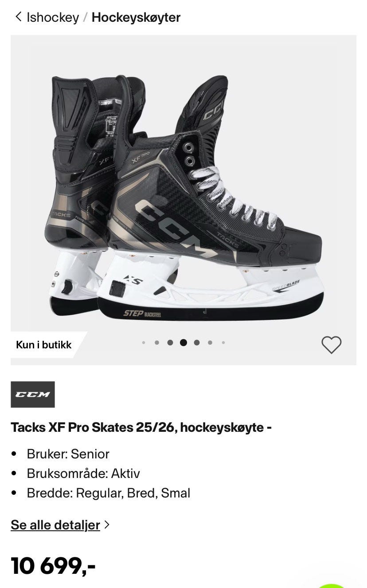The height and width of the screenshot is (588, 367).
Task: Tap the 10 699,- price text
Action: click(x=53, y=565)
